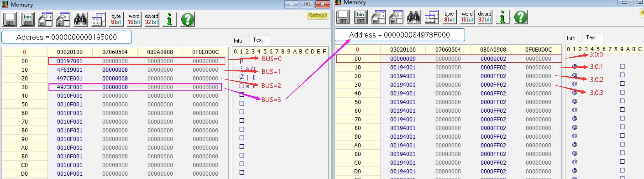Select value 4973F001 in row 30
This screenshot has height=179, width=644.
tap(70, 87)
